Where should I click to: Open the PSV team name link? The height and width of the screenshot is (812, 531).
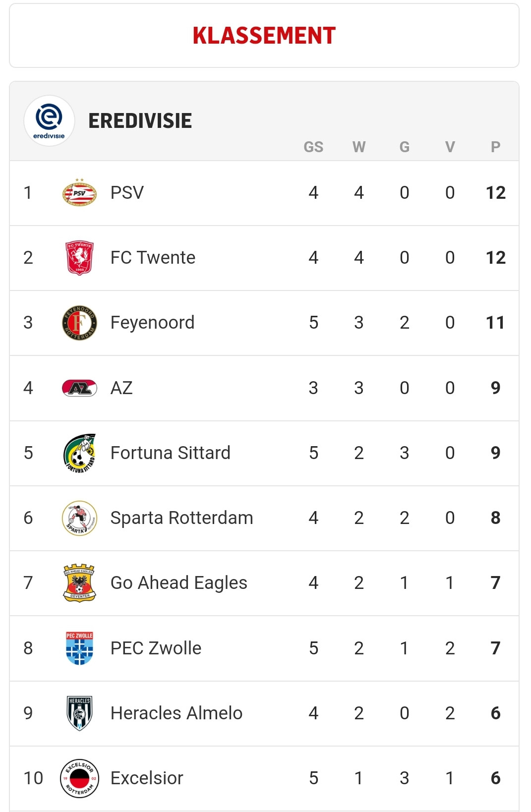coord(127,193)
